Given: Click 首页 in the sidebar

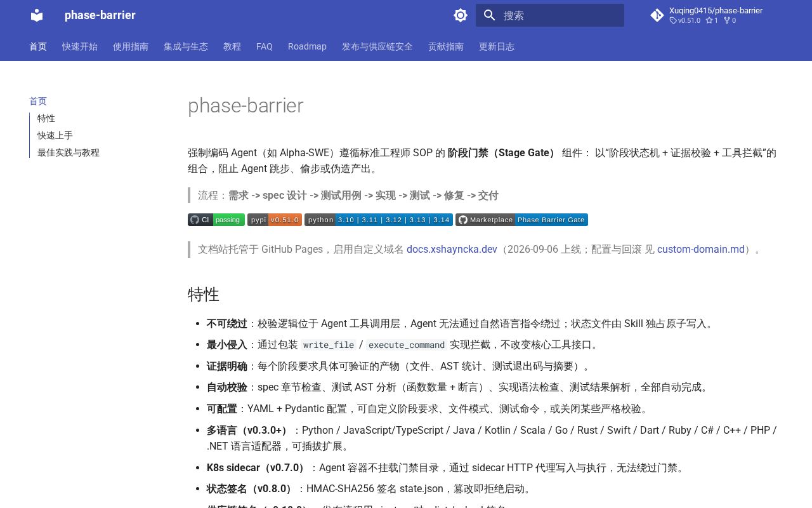Looking at the screenshot, I should pos(38,101).
